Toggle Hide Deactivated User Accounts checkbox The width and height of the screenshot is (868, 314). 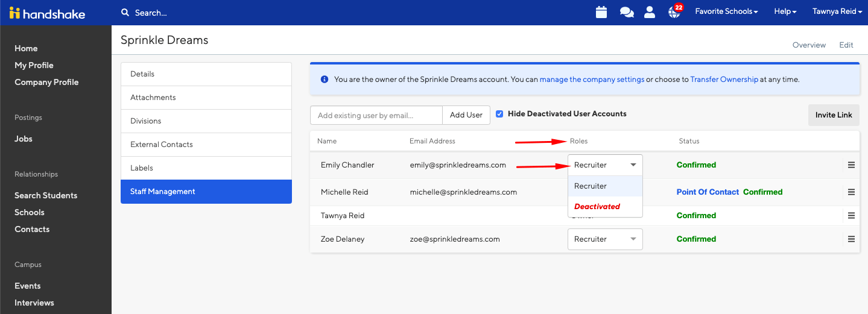point(499,113)
